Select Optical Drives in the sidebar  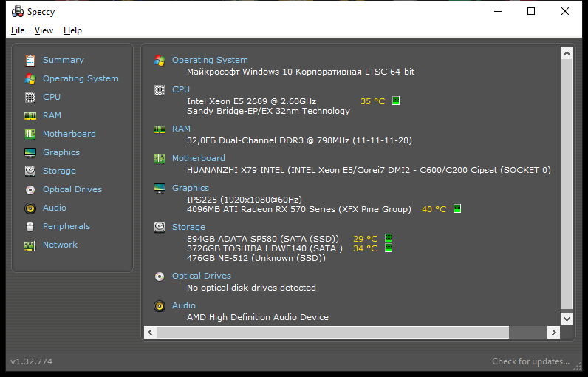tap(72, 189)
